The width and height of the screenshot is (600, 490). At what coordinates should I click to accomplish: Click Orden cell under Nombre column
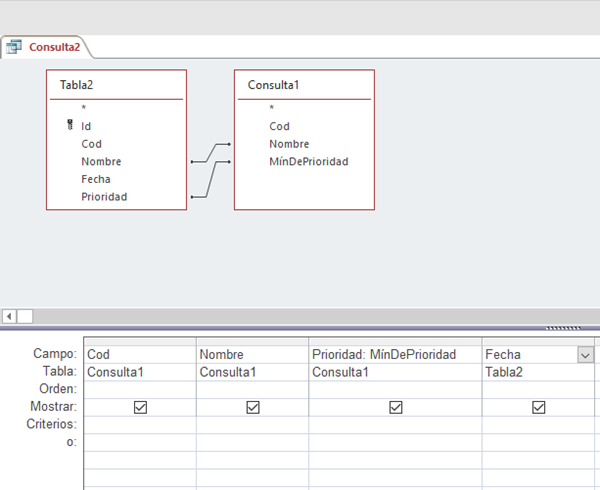253,389
